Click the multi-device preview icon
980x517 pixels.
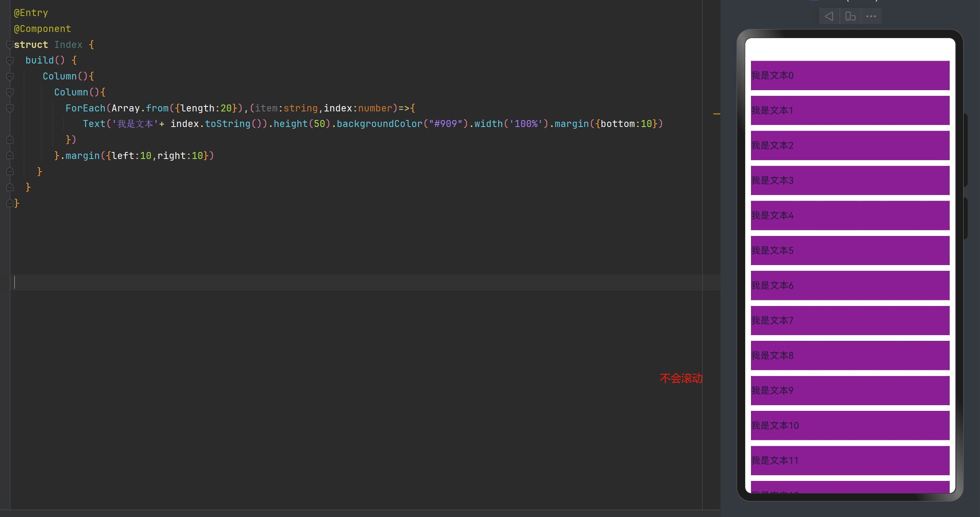click(850, 16)
